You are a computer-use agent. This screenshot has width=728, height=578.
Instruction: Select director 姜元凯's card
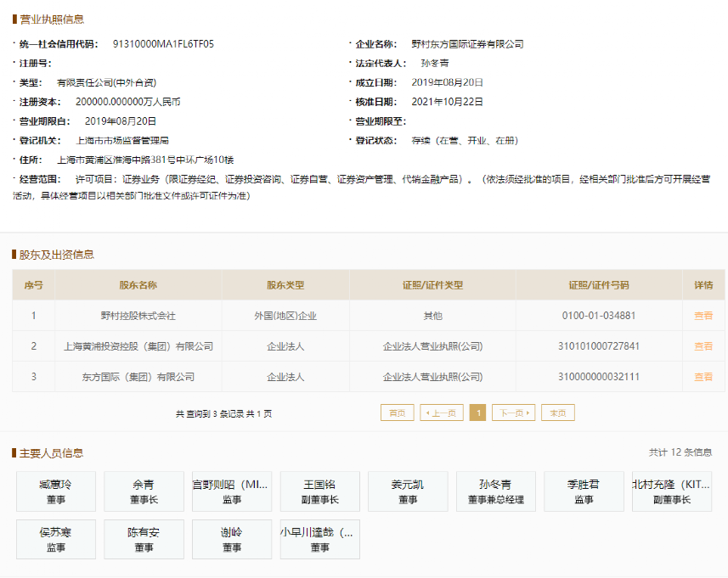408,491
